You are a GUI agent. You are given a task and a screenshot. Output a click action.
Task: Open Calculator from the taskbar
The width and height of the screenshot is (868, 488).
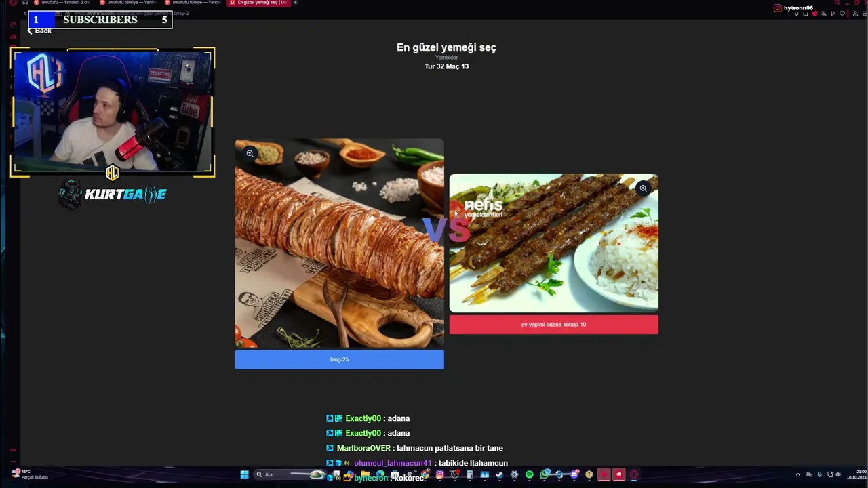469,474
